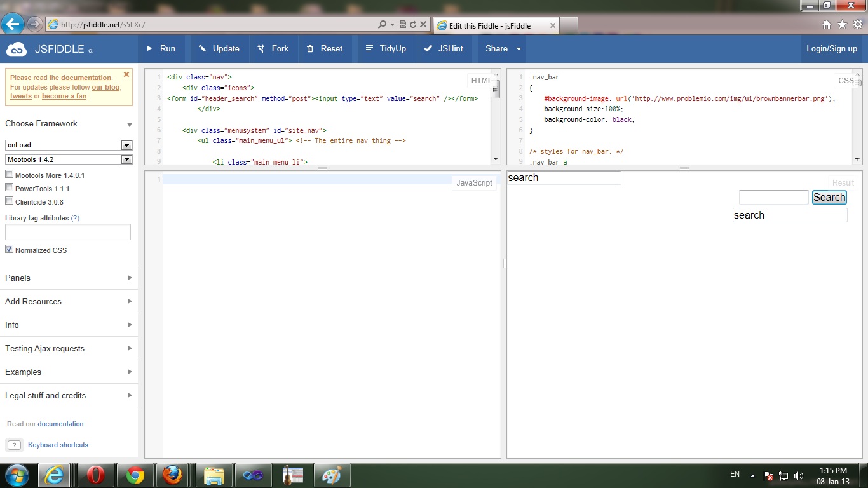Tidy up code with TidyUp

coord(386,48)
